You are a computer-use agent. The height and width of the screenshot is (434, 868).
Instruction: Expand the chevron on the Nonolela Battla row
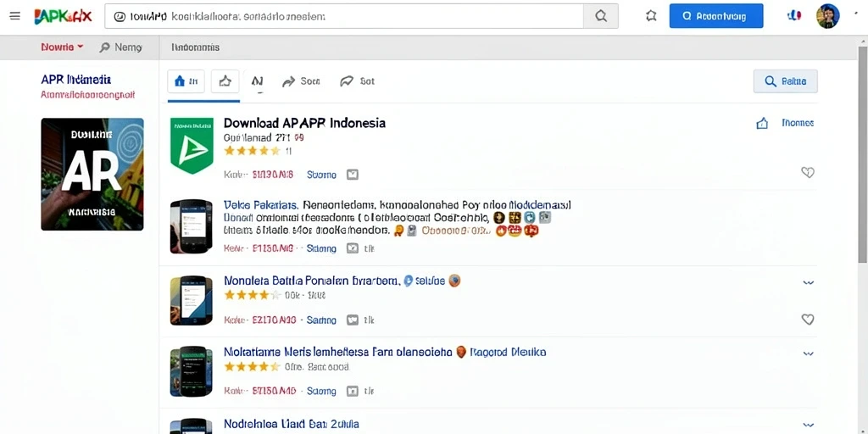click(808, 282)
